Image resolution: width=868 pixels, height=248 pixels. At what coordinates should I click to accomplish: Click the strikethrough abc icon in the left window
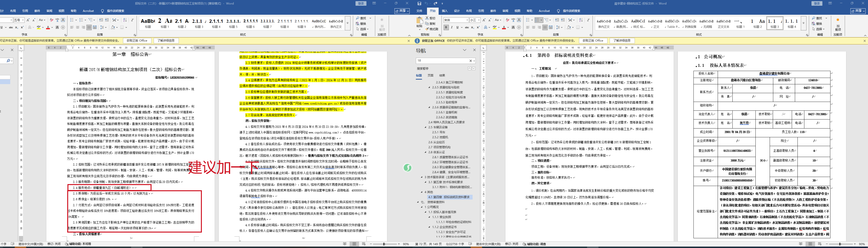(11, 28)
